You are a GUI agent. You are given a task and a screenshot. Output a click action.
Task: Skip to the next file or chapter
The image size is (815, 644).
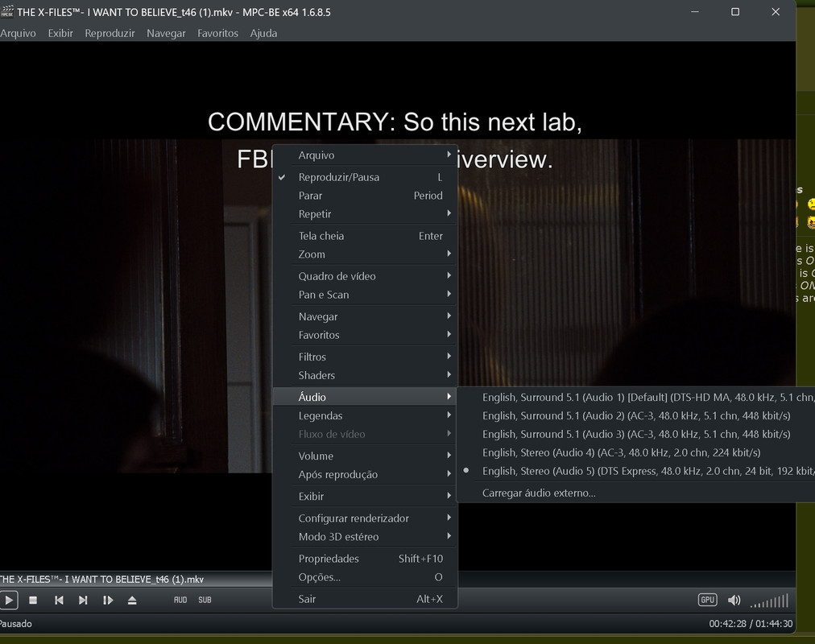click(x=83, y=601)
